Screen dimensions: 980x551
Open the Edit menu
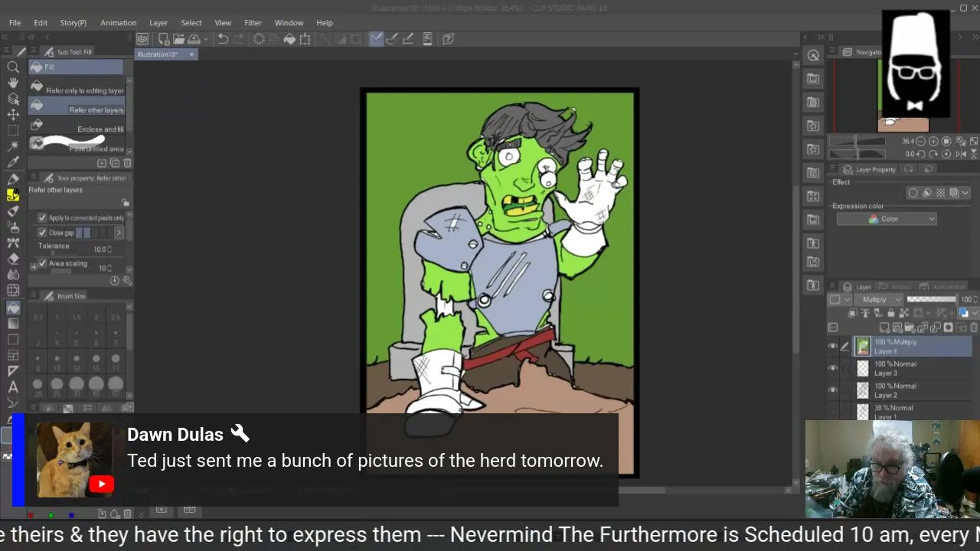click(x=41, y=23)
